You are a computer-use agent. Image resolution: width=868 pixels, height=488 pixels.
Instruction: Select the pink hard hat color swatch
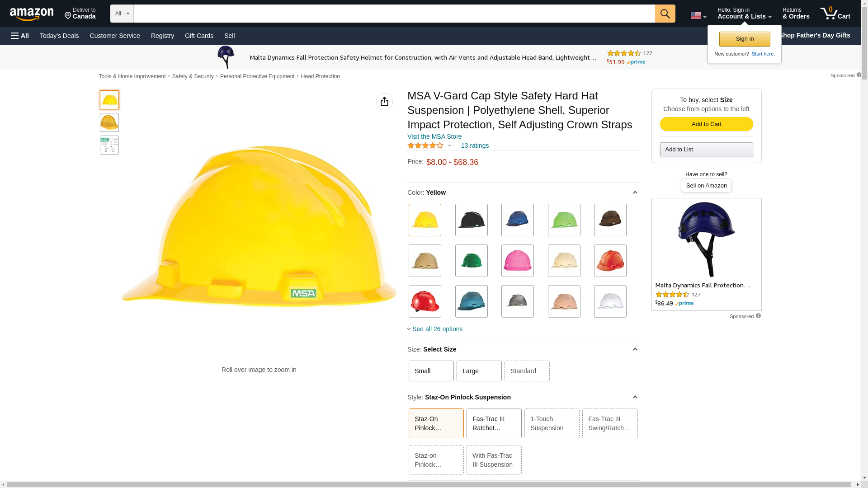tap(517, 261)
